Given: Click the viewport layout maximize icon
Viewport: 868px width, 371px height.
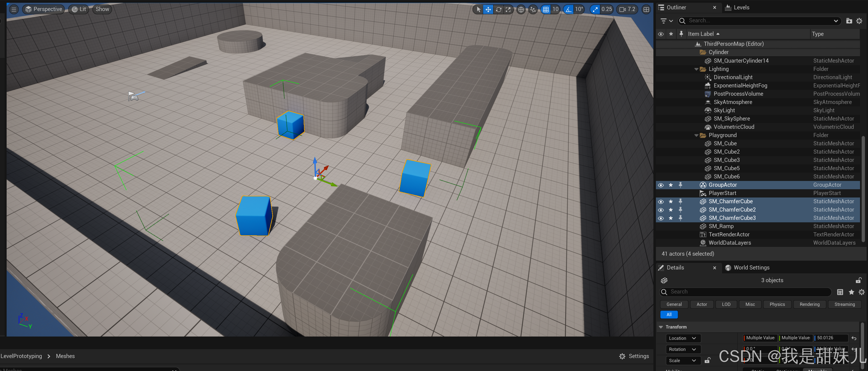Looking at the screenshot, I should (x=646, y=9).
